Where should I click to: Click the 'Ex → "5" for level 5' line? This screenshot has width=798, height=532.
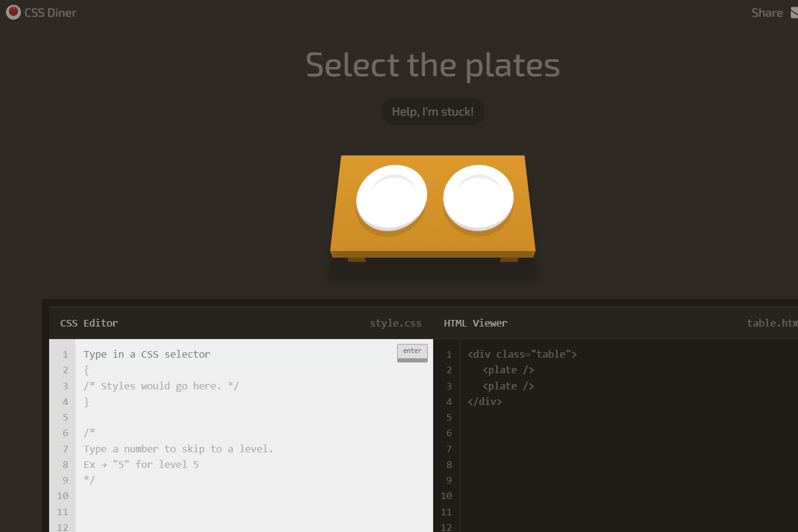tap(141, 464)
